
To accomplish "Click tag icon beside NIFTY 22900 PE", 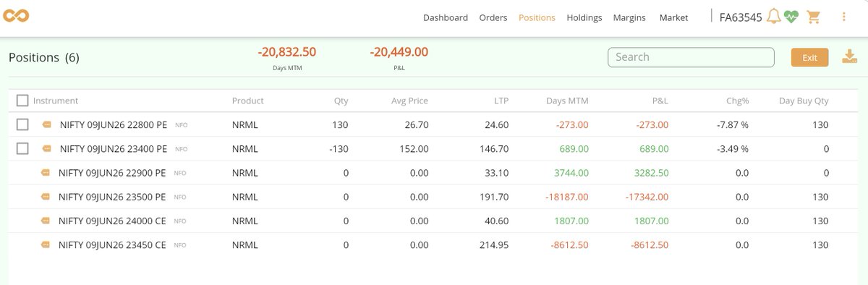I will click(x=46, y=174).
